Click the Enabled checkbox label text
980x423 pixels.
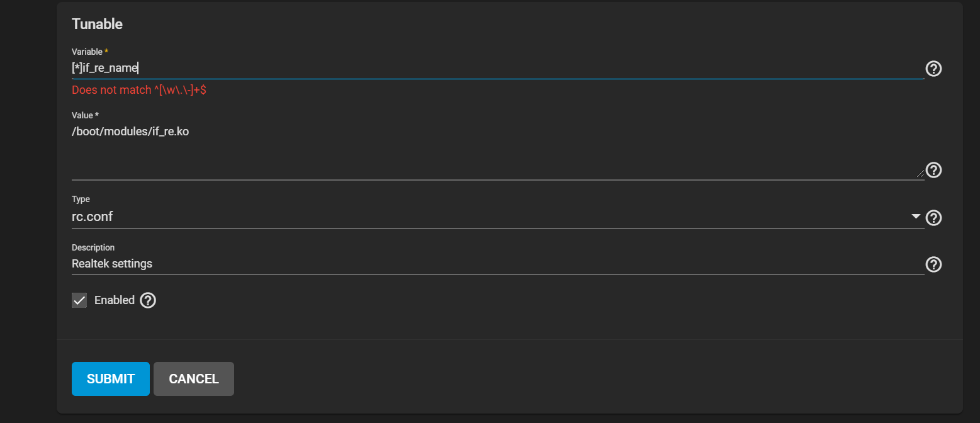coord(114,300)
